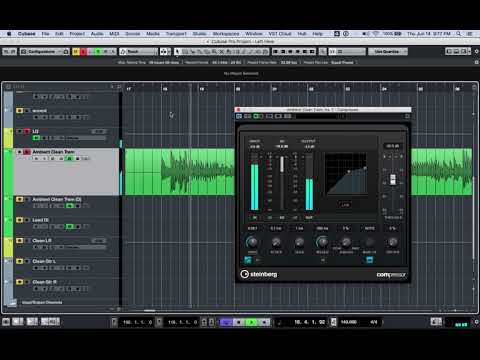This screenshot has height=360, width=480.
Task: Toggle the red global Solo state button in the toolbar
Action: tap(83, 52)
